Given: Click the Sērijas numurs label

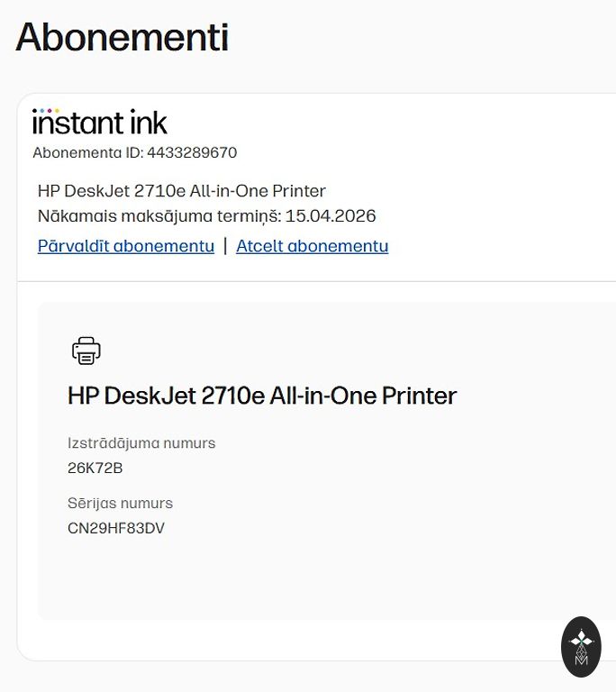Looking at the screenshot, I should click(x=120, y=504).
